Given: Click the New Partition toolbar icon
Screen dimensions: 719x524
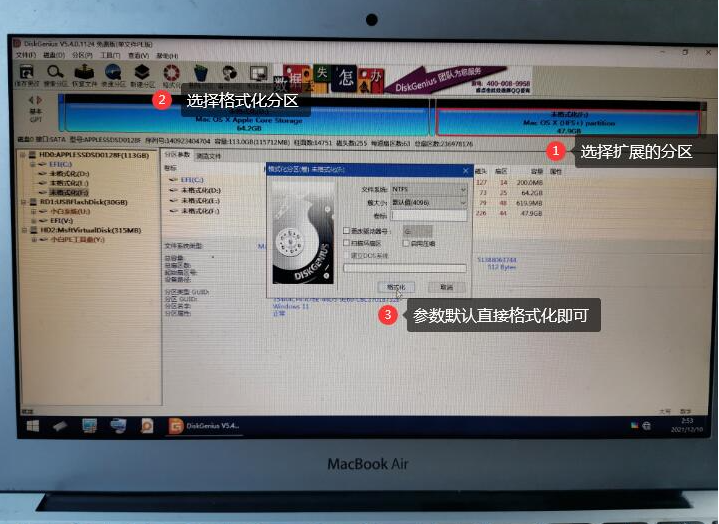Looking at the screenshot, I should coord(142,74).
